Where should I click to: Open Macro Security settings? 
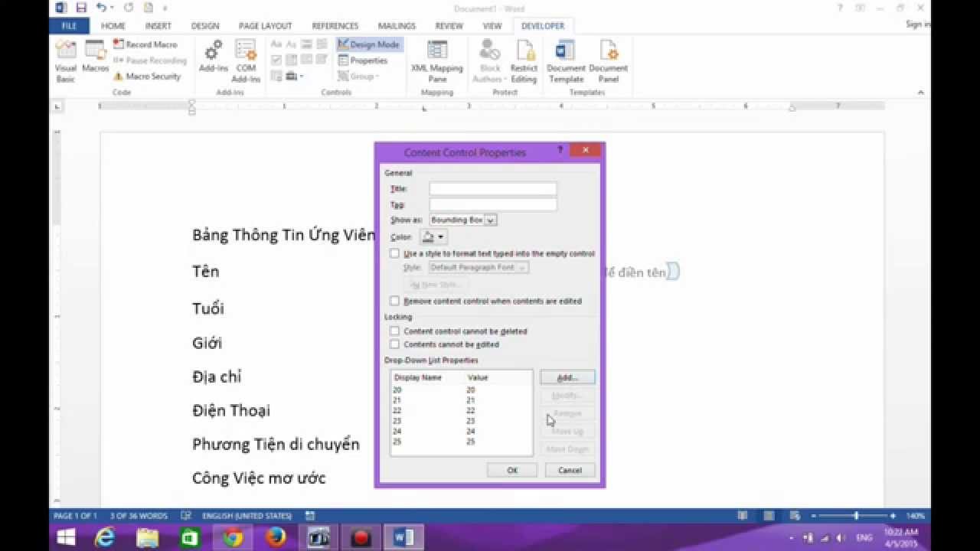tap(147, 77)
